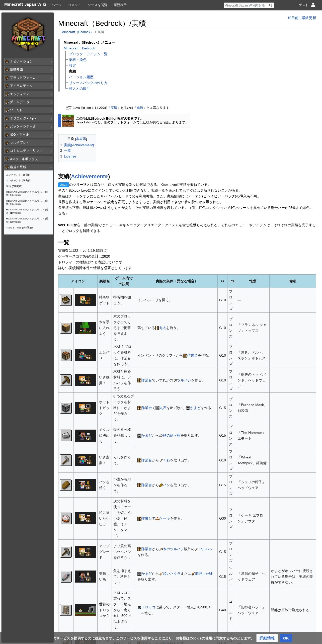Click the crafting table icon for 土台作り
Viewport: 322px width, 644px height.
pyautogui.click(x=66, y=355)
